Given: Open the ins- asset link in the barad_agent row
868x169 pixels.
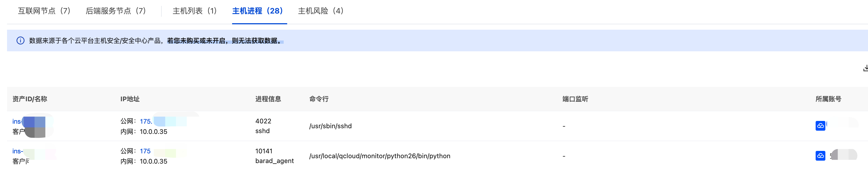Looking at the screenshot, I should click(x=18, y=151).
